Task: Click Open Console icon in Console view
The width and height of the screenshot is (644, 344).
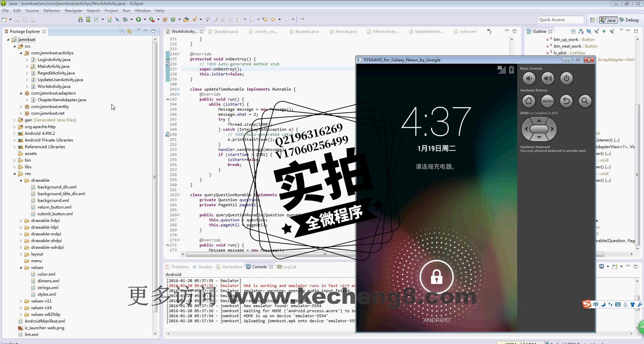Action: 615,267
